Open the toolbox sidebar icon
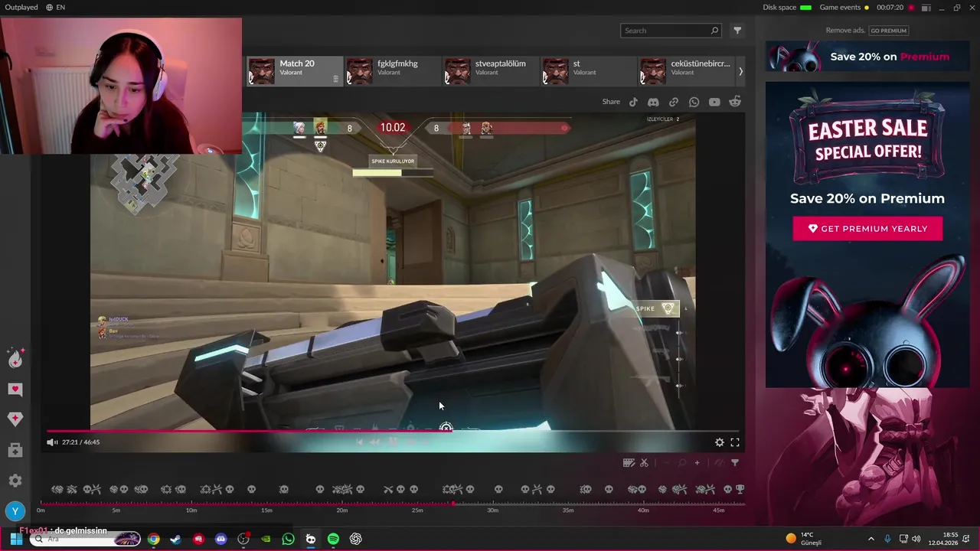 point(15,450)
